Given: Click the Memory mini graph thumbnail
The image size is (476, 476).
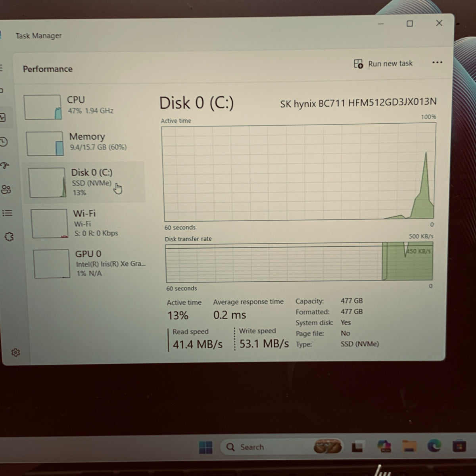Looking at the screenshot, I should click(45, 144).
